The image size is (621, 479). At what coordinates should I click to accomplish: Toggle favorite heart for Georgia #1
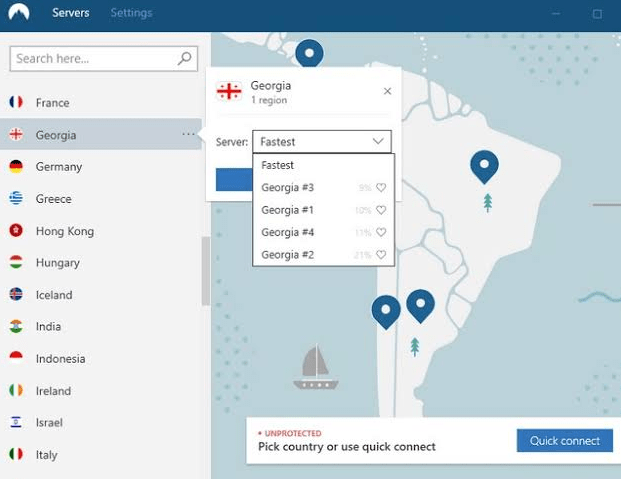381,210
